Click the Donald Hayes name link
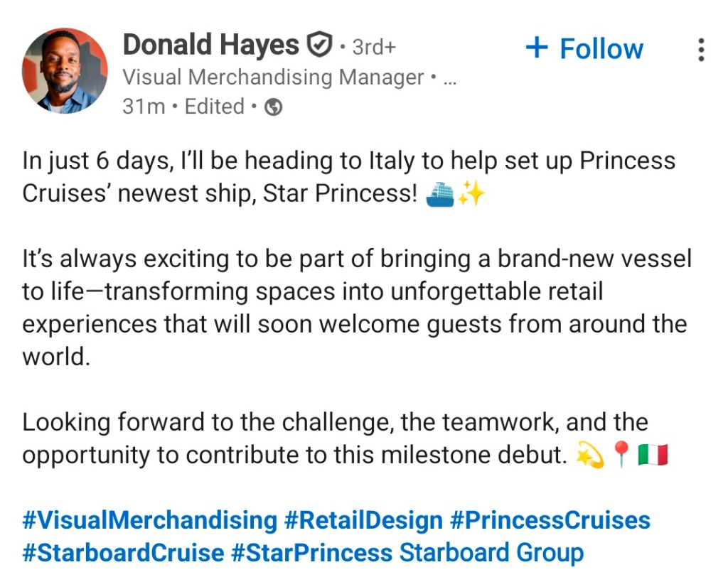728x577 pixels. pos(210,45)
